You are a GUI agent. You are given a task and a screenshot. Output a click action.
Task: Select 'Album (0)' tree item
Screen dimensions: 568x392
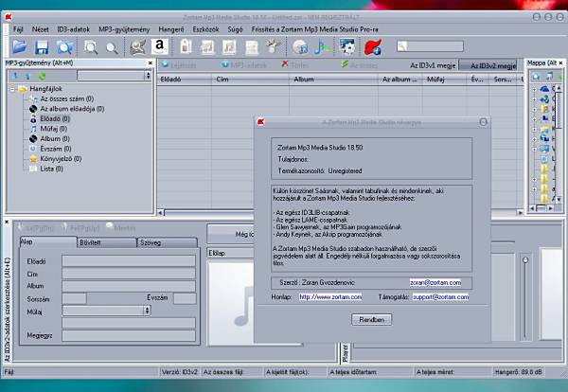click(55, 139)
